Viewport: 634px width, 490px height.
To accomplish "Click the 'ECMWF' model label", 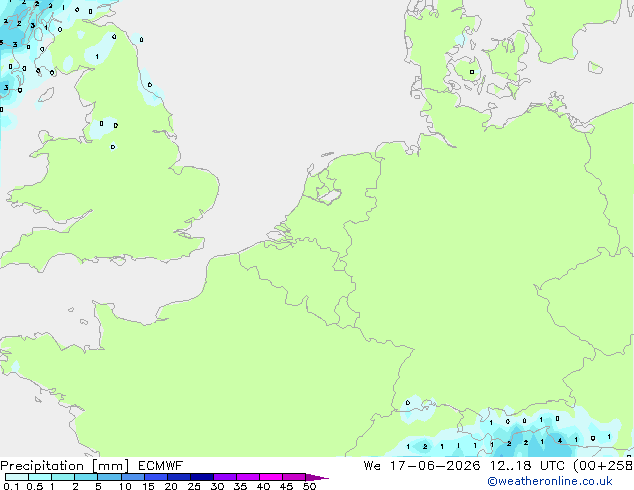I will [161, 466].
